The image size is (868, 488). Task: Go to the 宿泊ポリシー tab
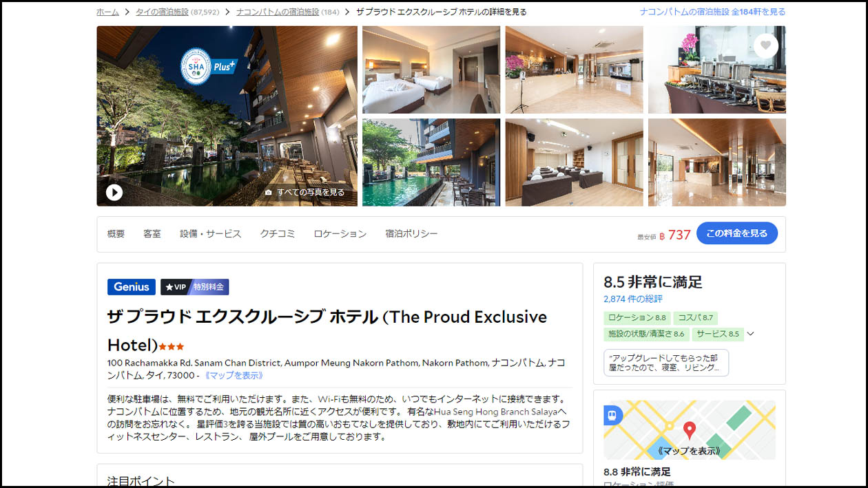coord(412,234)
